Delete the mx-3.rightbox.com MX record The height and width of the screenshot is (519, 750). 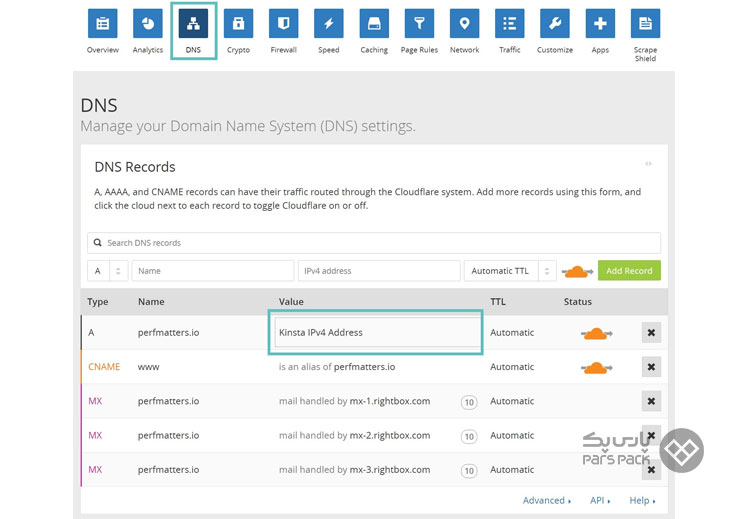click(x=651, y=470)
